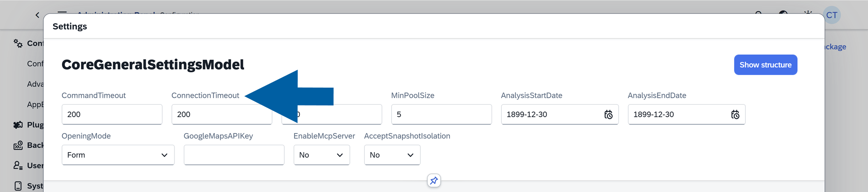Click the Users sidebar icon
Screen dimensions: 868x192
coord(18,165)
